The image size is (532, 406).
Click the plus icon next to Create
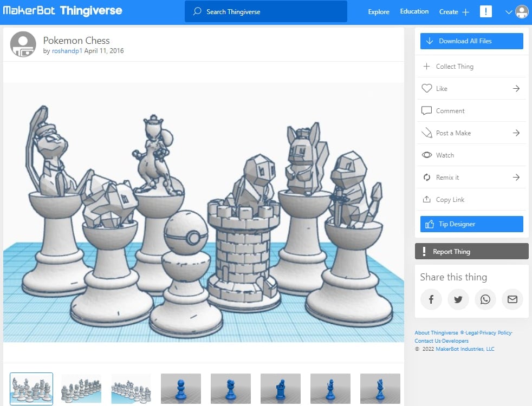pyautogui.click(x=466, y=12)
